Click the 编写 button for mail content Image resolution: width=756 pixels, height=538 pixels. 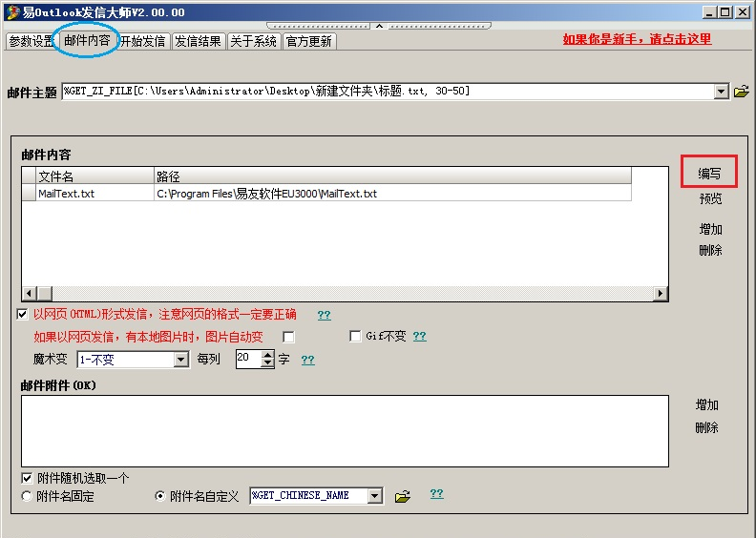pos(709,174)
